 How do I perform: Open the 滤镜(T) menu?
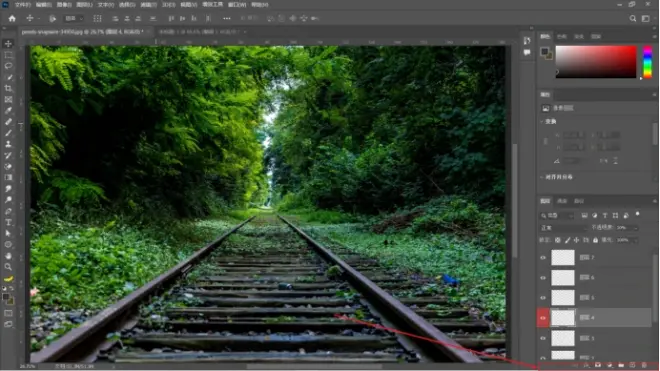148,5
